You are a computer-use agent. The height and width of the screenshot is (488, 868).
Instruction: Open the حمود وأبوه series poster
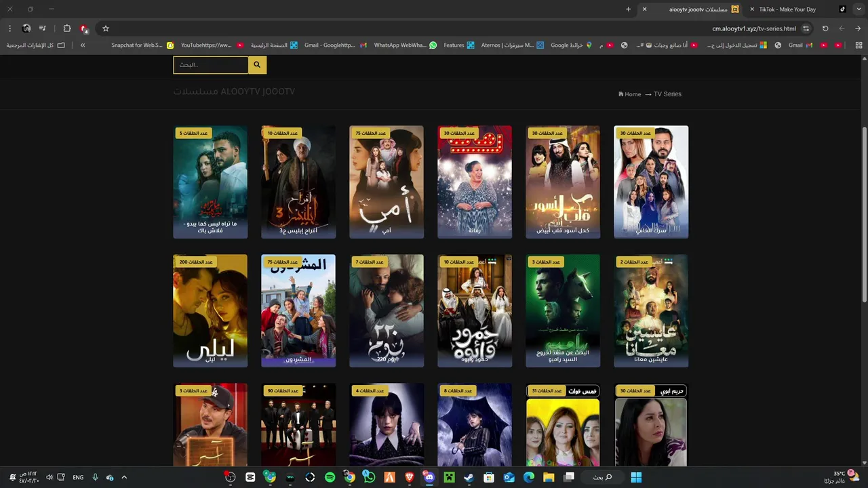475,310
